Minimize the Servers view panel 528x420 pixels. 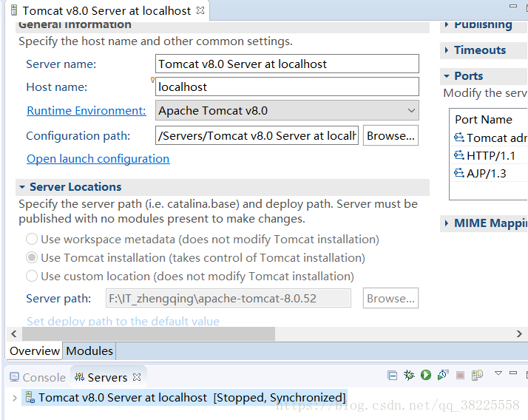(x=513, y=373)
